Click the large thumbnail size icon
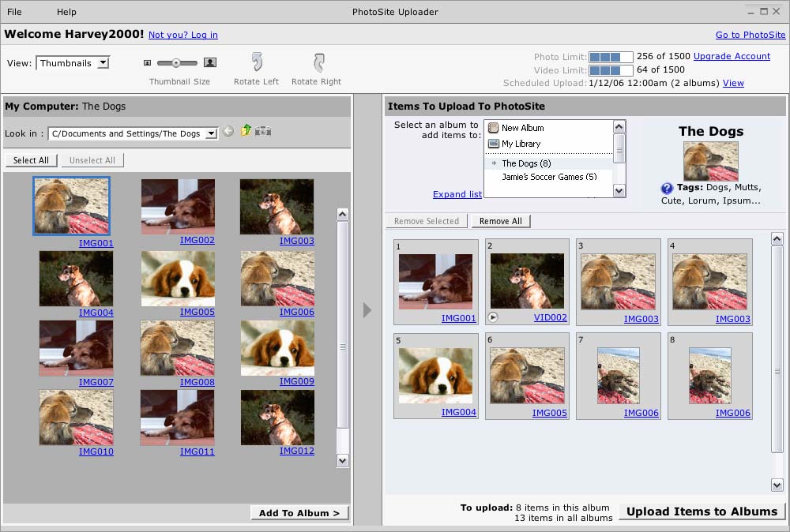 click(210, 62)
